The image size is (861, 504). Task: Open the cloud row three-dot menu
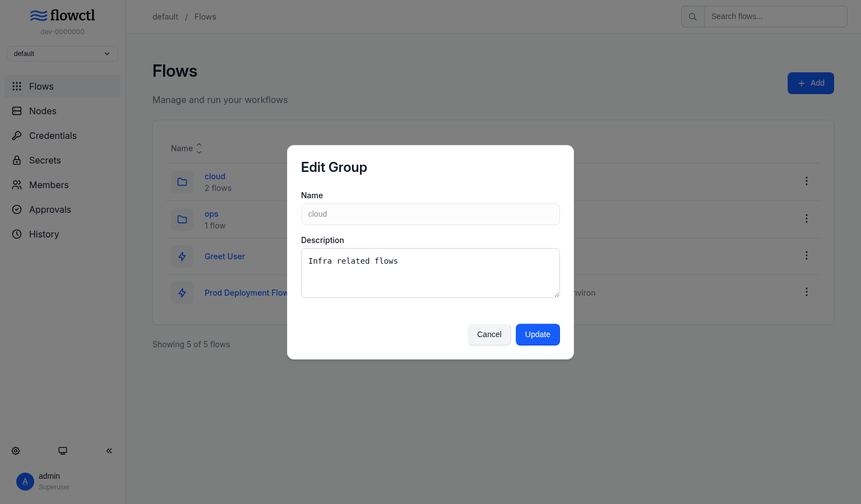tap(807, 181)
